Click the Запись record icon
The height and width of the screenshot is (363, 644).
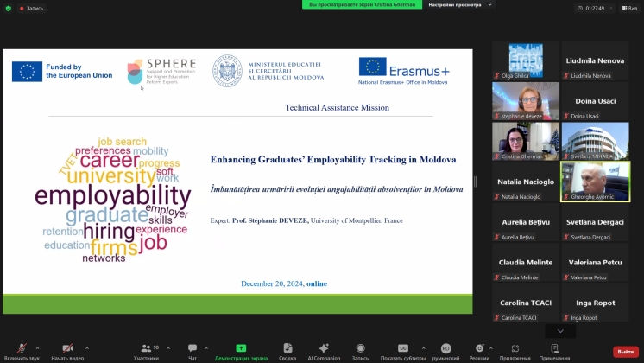tap(360, 348)
